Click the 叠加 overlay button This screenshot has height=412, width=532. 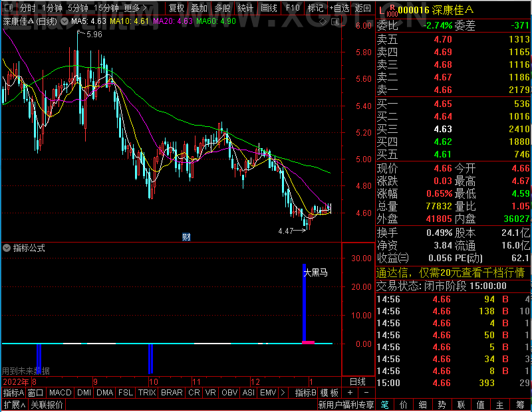coord(199,8)
